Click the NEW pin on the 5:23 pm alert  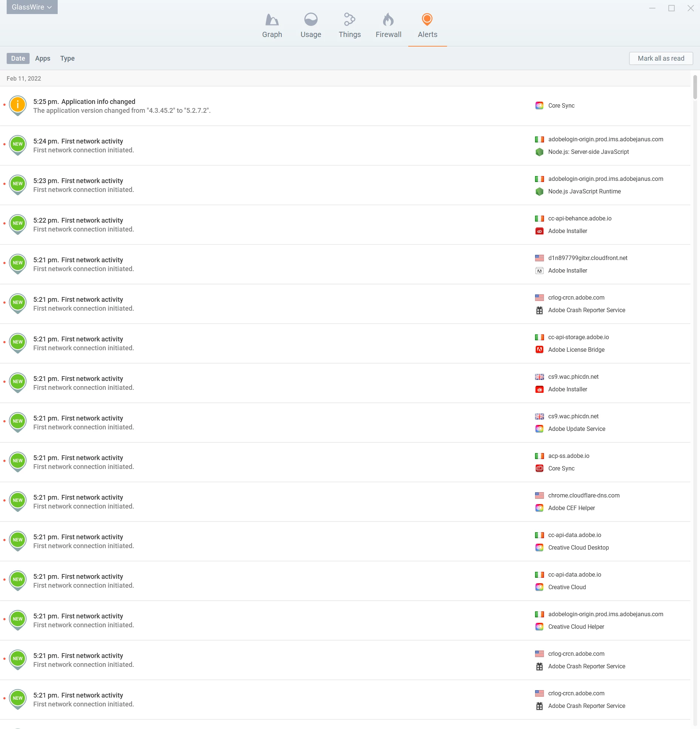click(x=18, y=185)
